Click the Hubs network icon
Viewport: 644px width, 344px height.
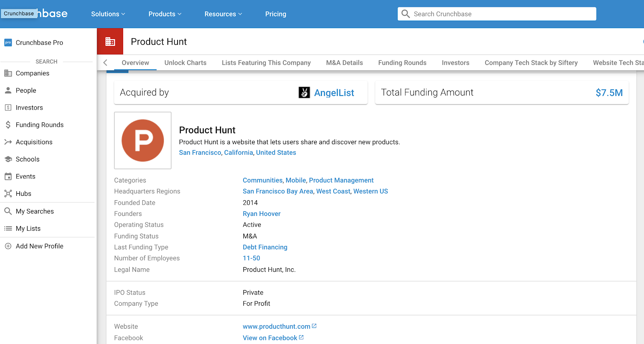(8, 193)
